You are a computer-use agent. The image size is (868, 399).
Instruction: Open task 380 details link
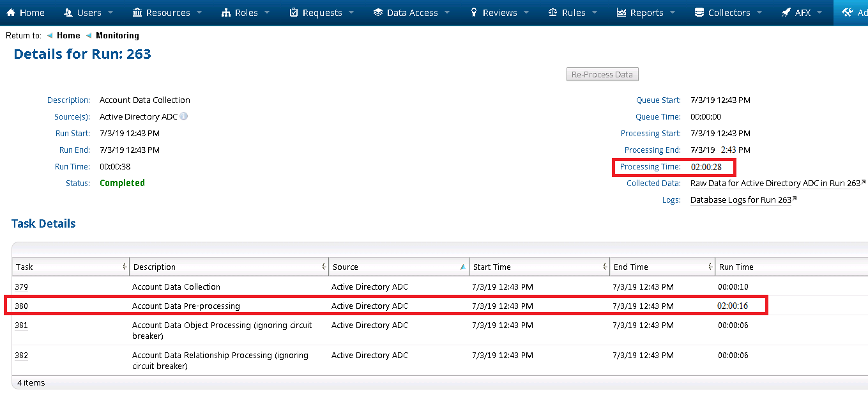click(x=22, y=306)
